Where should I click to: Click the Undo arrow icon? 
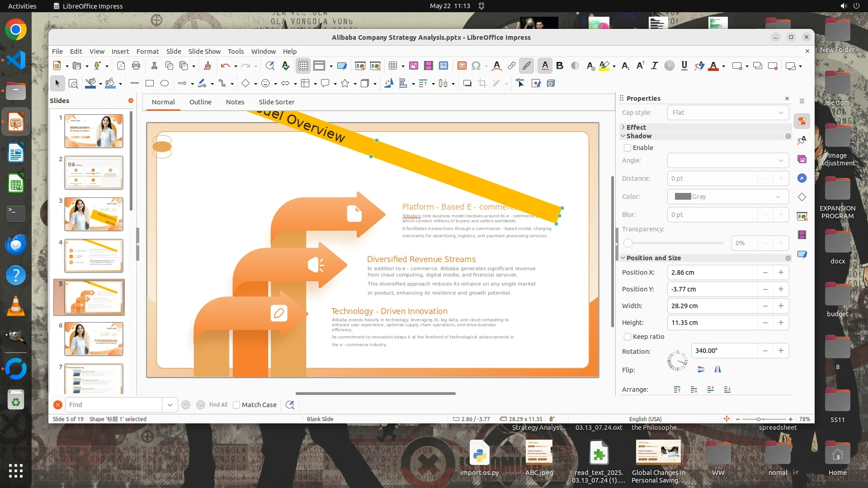coord(225,66)
